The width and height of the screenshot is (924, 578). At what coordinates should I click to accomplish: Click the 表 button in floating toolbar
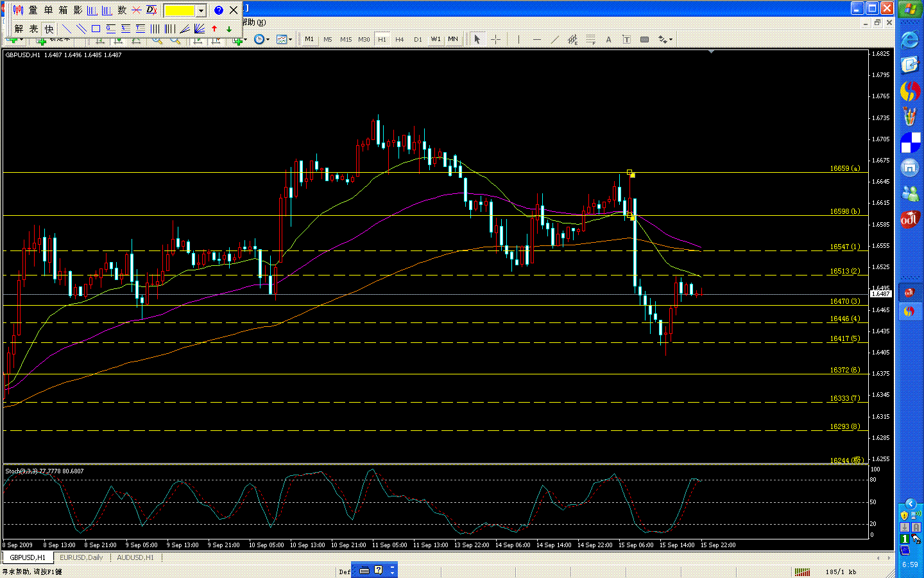pos(33,29)
